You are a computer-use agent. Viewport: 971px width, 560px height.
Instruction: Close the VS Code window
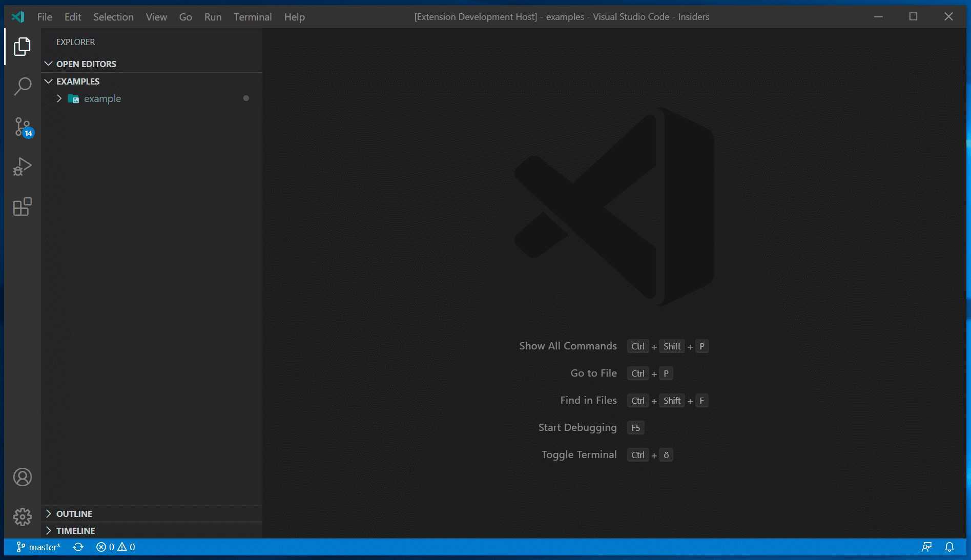coord(948,17)
